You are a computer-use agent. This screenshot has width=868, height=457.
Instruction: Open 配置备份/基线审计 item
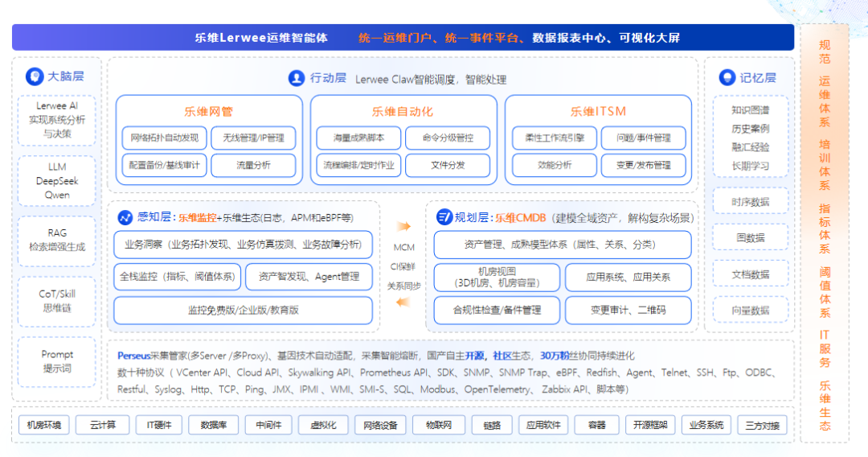(165, 165)
